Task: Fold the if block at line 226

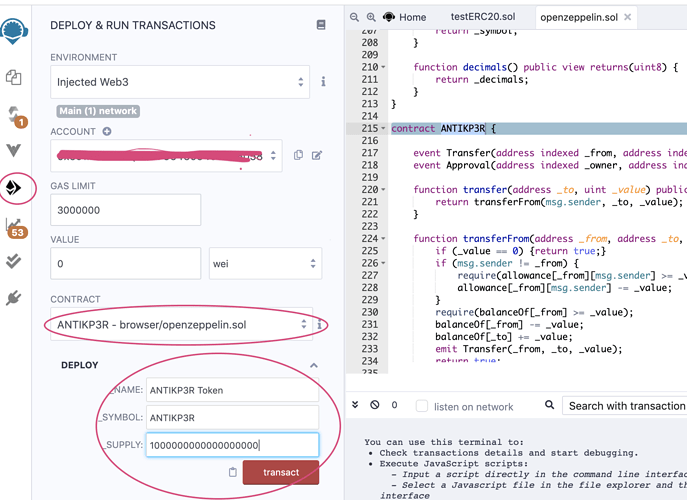Action: [383, 263]
